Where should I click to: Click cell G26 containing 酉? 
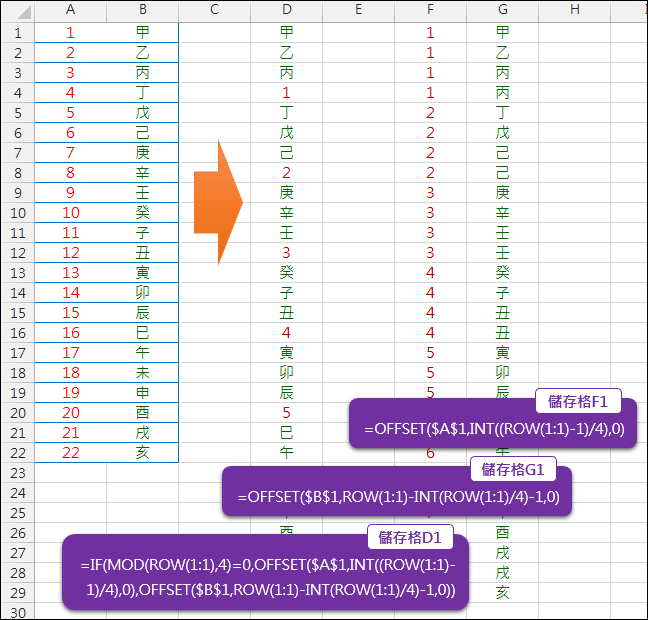point(503,533)
